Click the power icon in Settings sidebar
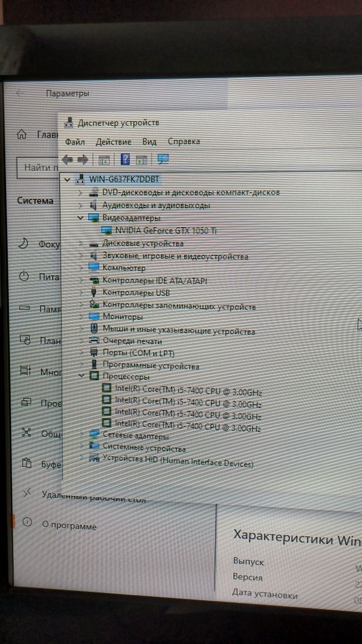Screen dimensions: 362x644 (x=24, y=276)
